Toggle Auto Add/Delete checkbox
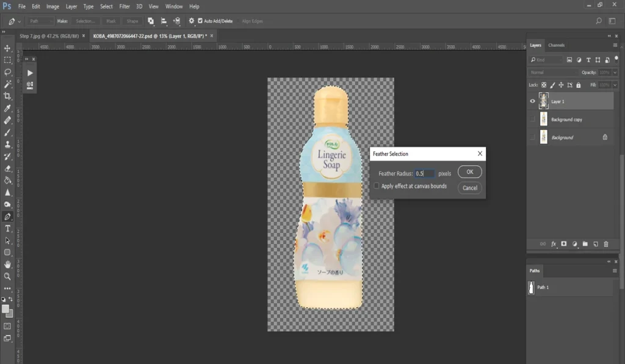625x364 pixels. point(200,21)
